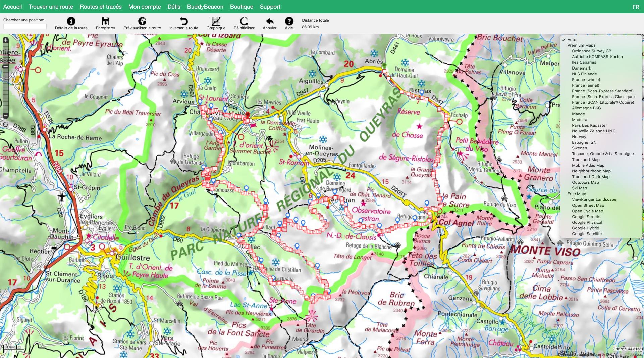The width and height of the screenshot is (644, 358).
Task: Click the Chercher une position search field
Action: [25, 27]
